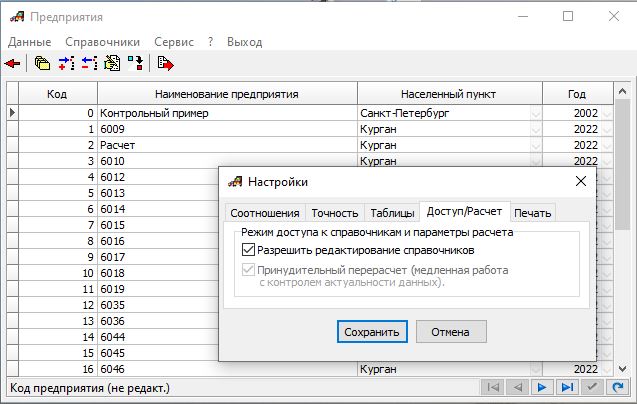637x404 pixels.
Task: Open locality dropdown for the 6009 row
Action: coord(535,129)
